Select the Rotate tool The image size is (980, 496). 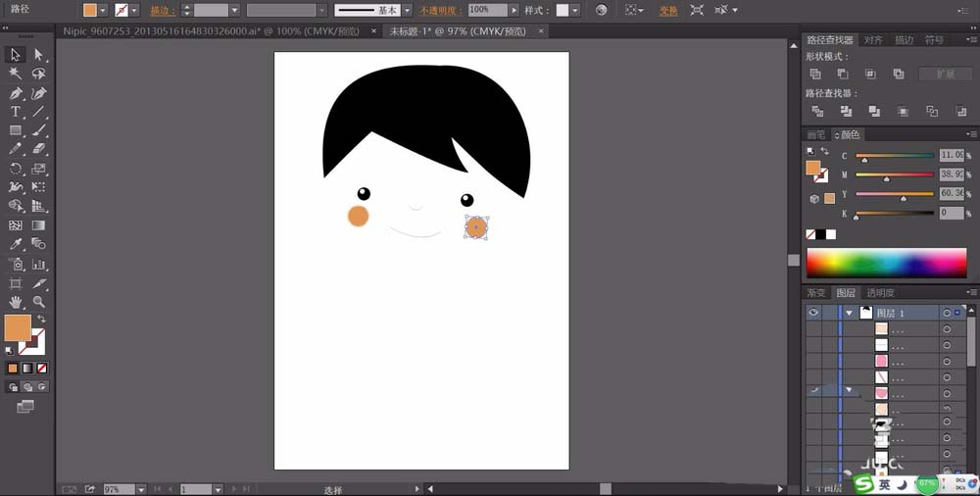pyautogui.click(x=16, y=169)
